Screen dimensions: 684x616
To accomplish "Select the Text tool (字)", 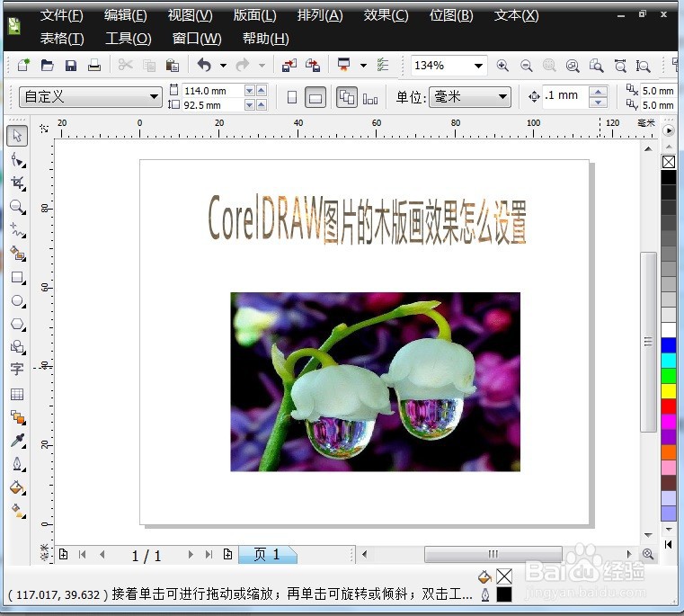I will pos(17,370).
